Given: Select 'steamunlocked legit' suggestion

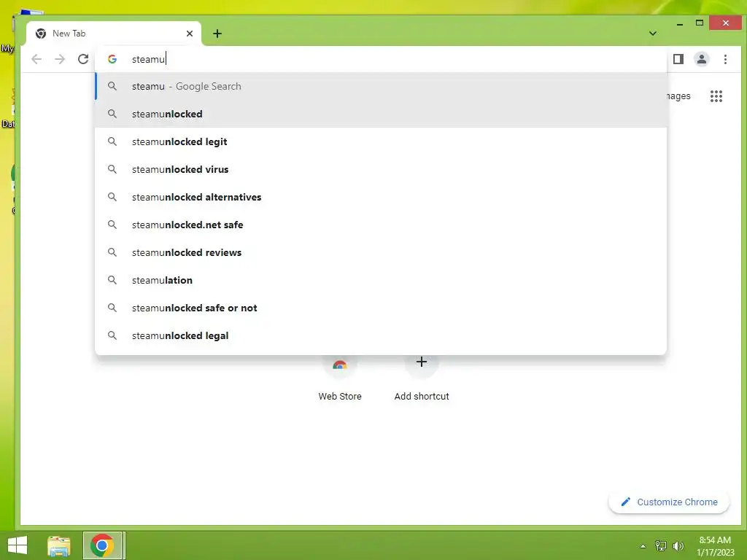Looking at the screenshot, I should (381, 141).
